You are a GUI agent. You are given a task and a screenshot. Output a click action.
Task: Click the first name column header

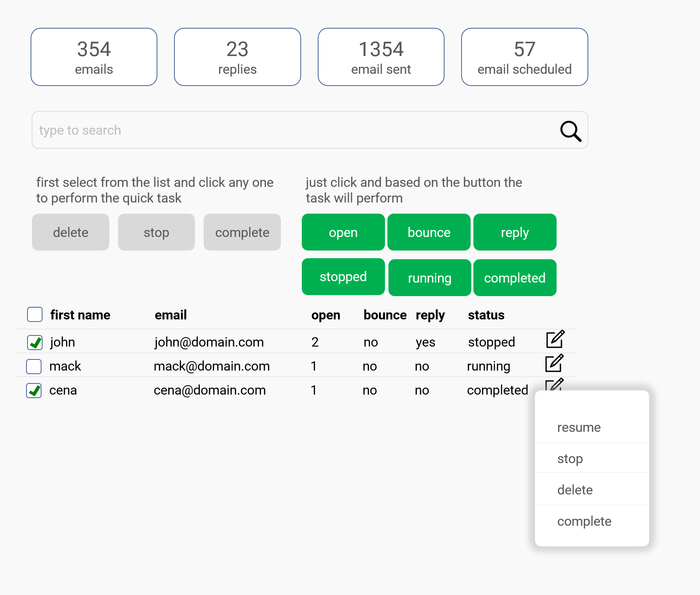click(80, 315)
